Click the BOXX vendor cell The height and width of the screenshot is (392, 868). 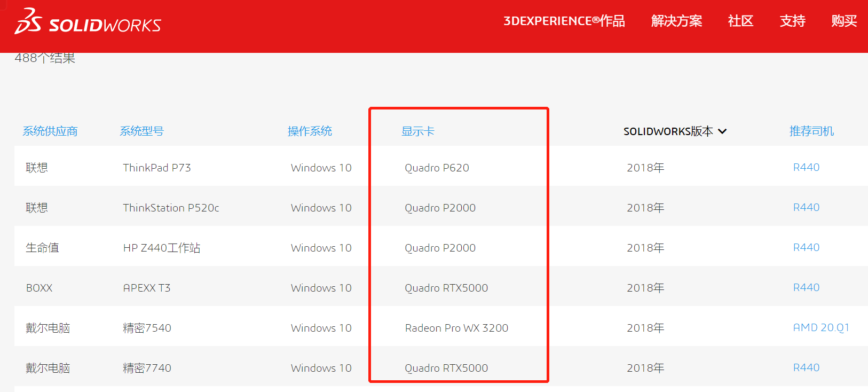pyautogui.click(x=39, y=288)
